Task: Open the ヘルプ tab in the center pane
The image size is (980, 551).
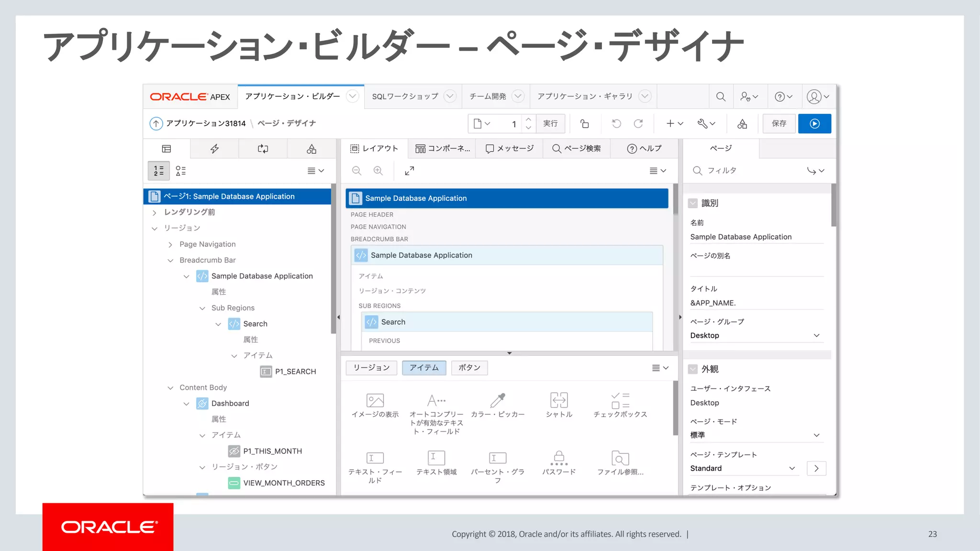Action: (645, 149)
